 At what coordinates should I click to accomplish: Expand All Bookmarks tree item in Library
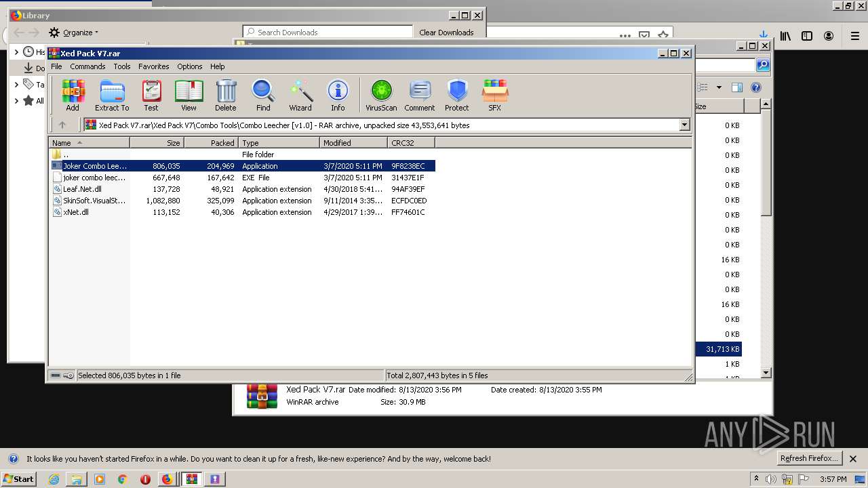click(16, 100)
